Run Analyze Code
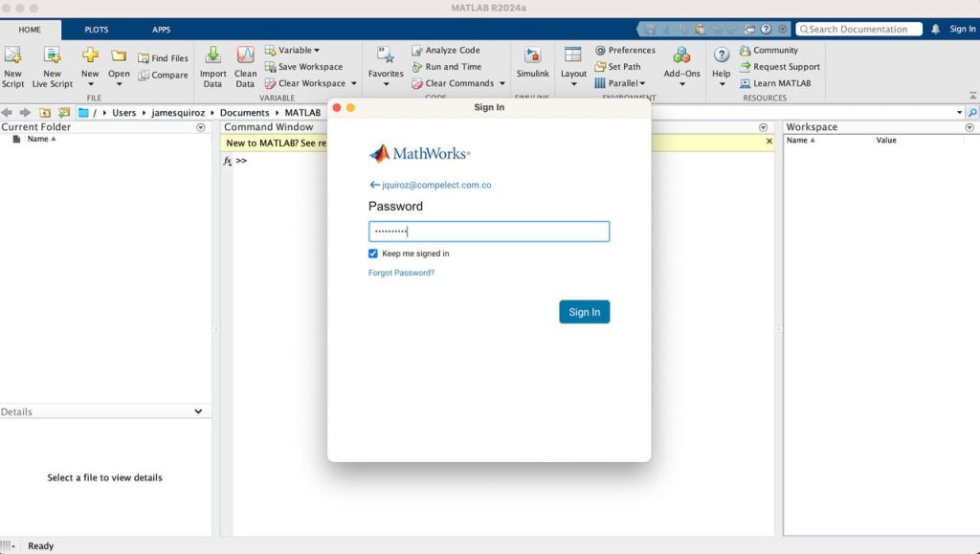 [446, 50]
